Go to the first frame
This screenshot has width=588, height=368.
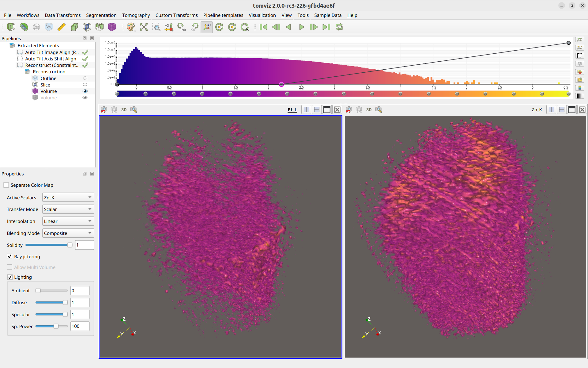pyautogui.click(x=263, y=27)
